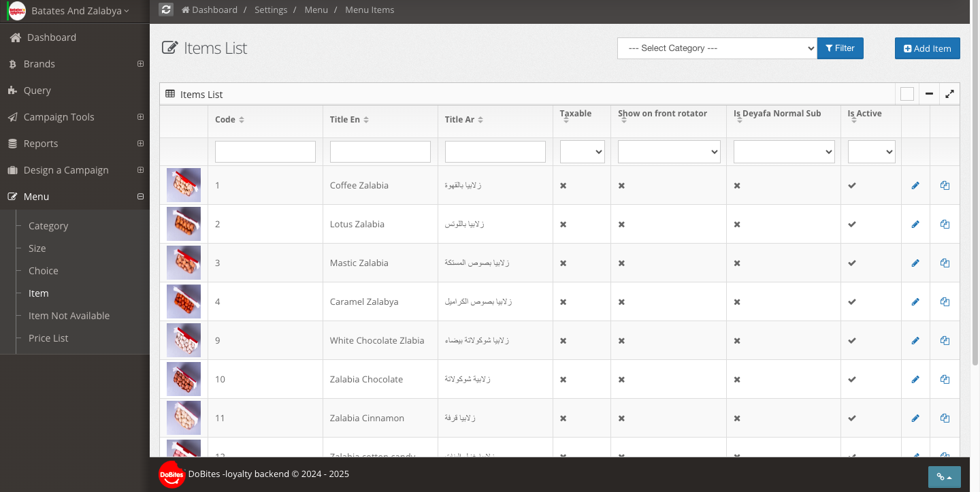The image size is (980, 492).
Task: Go to Item Not Available submenu item
Action: click(69, 316)
